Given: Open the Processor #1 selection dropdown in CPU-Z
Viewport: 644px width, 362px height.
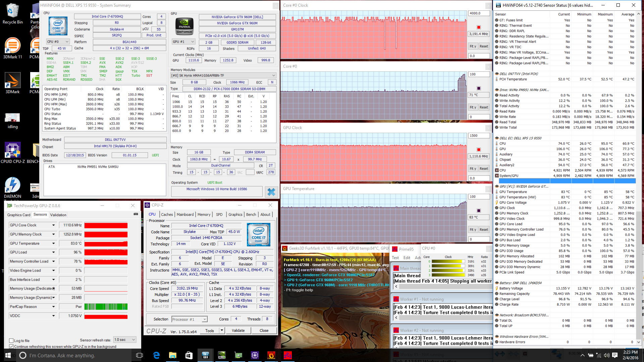Looking at the screenshot, I should [x=189, y=319].
